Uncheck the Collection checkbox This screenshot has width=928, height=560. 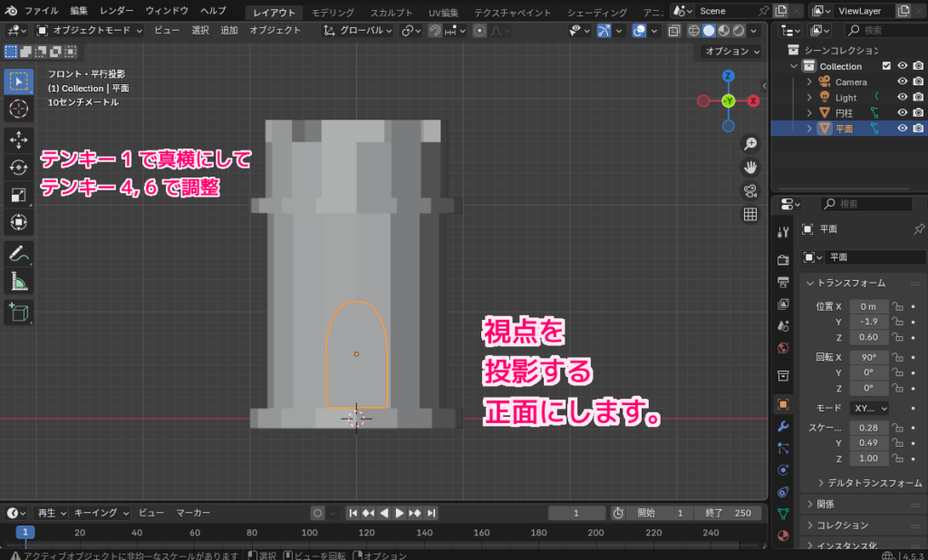point(885,65)
